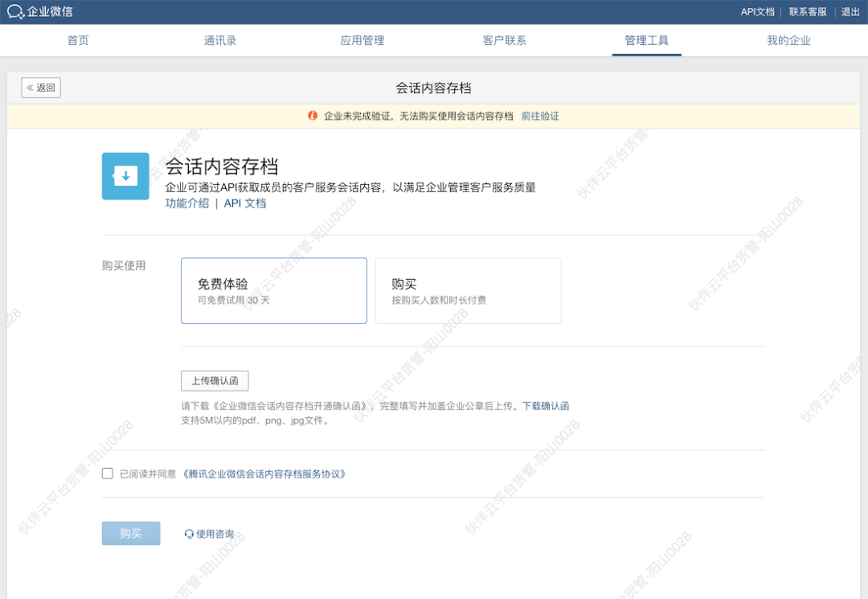Click the 企业未完成验证 warning message text
The width and height of the screenshot is (868, 599).
tap(419, 116)
